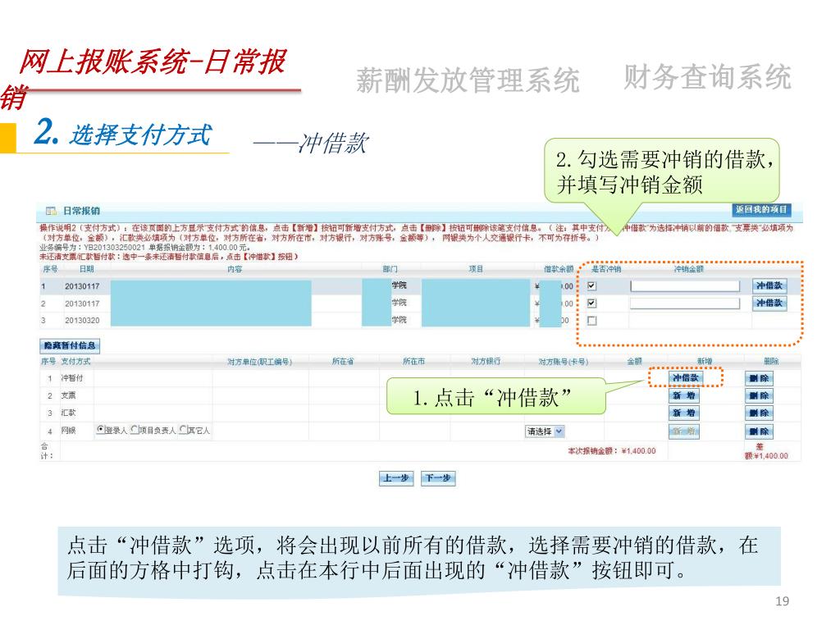Screen dimensions: 840x630
Task: Click 冲借款 button in loan row 1
Action: [769, 285]
